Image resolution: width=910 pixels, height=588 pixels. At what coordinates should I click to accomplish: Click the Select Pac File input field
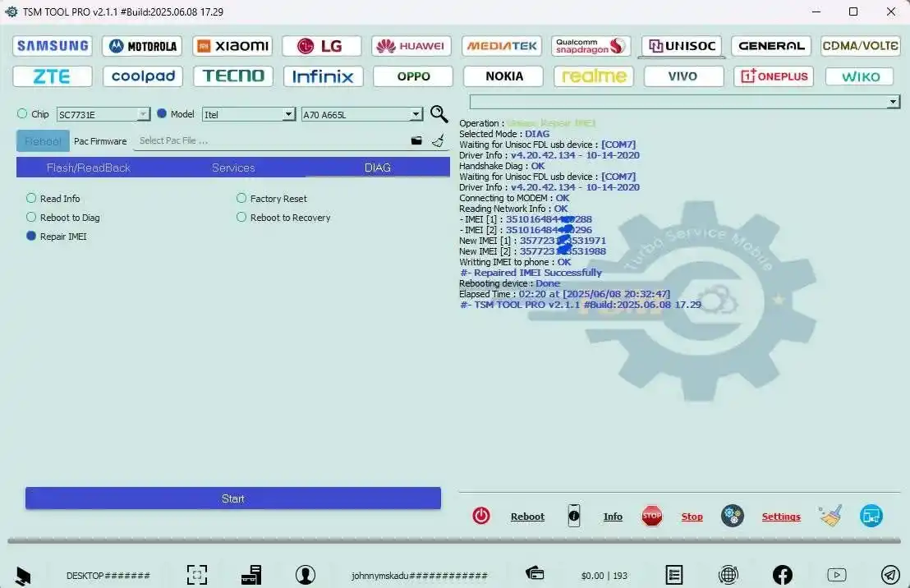270,140
